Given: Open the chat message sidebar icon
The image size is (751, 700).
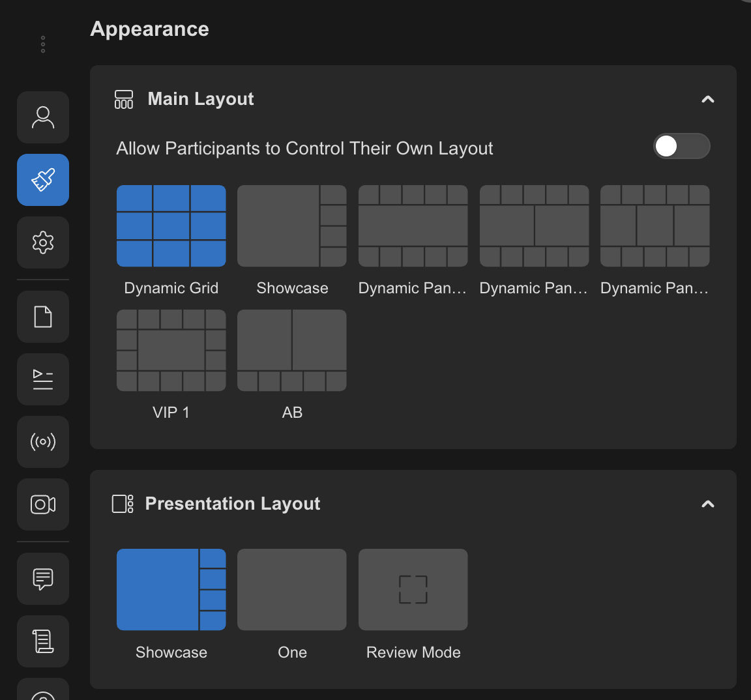Looking at the screenshot, I should 43,579.
